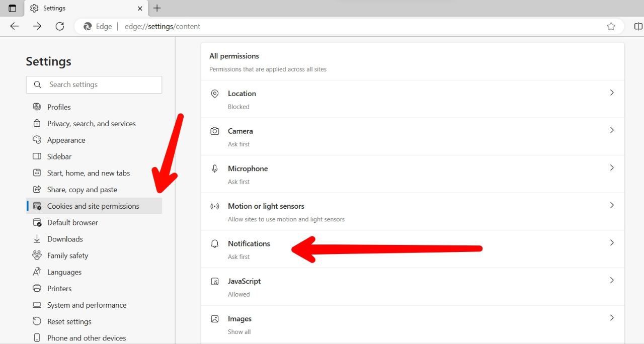Expand the Images permission chevron
This screenshot has height=344, width=644.
(612, 317)
